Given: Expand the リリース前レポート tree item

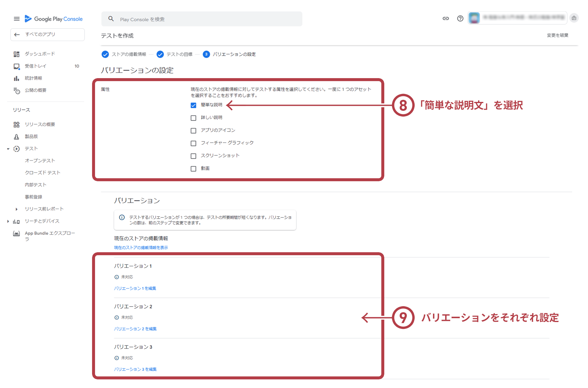Looking at the screenshot, I should click(x=16, y=209).
